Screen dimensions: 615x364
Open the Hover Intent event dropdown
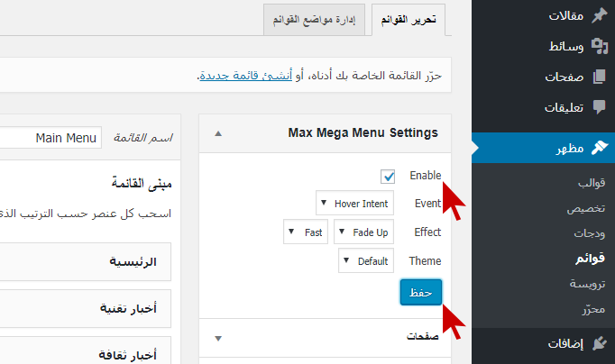[x=354, y=203]
